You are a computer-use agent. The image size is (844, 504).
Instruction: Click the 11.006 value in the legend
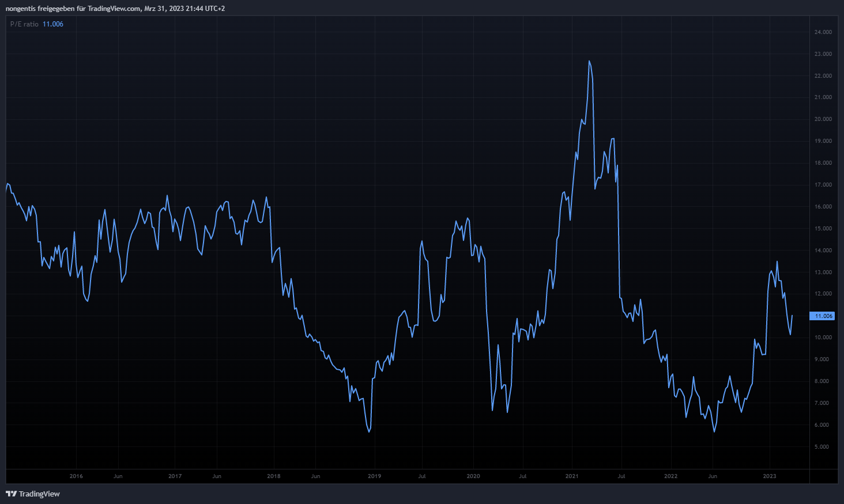pos(53,24)
